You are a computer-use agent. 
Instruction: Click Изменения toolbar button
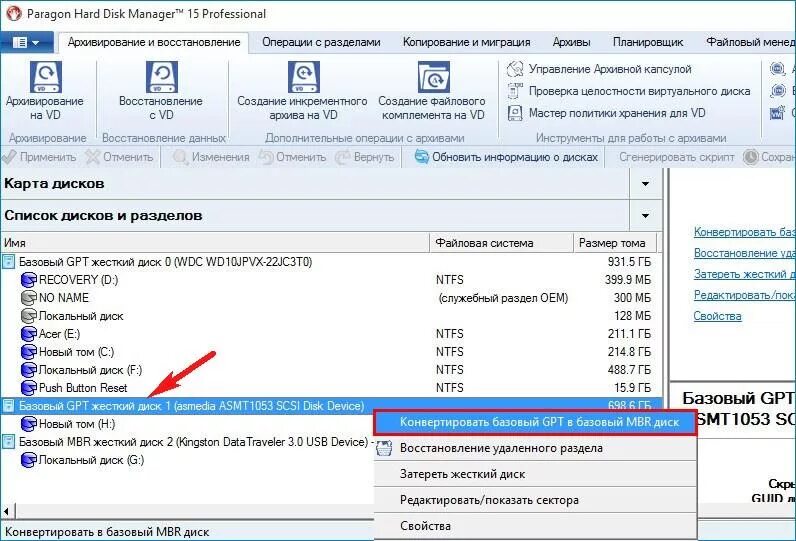tap(211, 157)
